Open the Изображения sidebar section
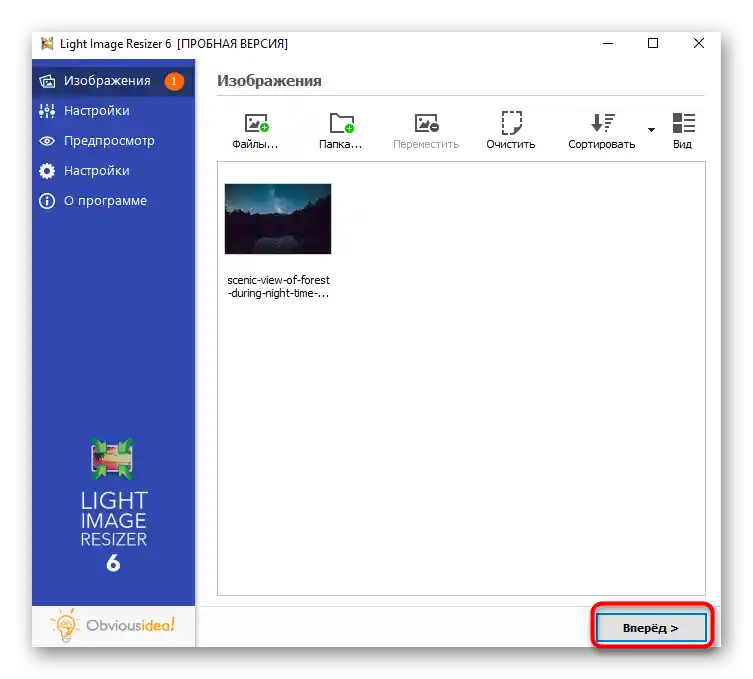 click(113, 81)
